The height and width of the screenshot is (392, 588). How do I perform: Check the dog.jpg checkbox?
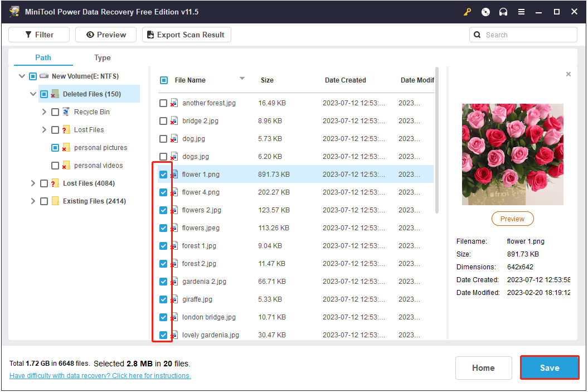click(163, 139)
